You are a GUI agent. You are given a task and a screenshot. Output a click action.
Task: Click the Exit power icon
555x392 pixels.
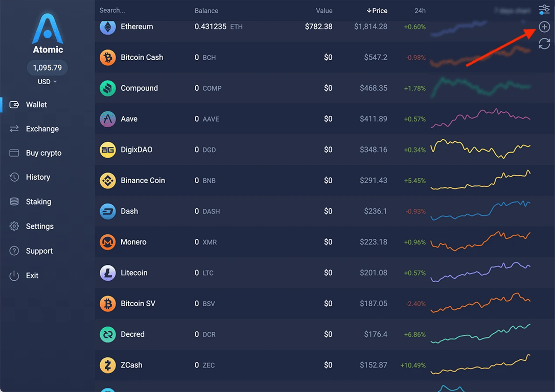point(14,276)
